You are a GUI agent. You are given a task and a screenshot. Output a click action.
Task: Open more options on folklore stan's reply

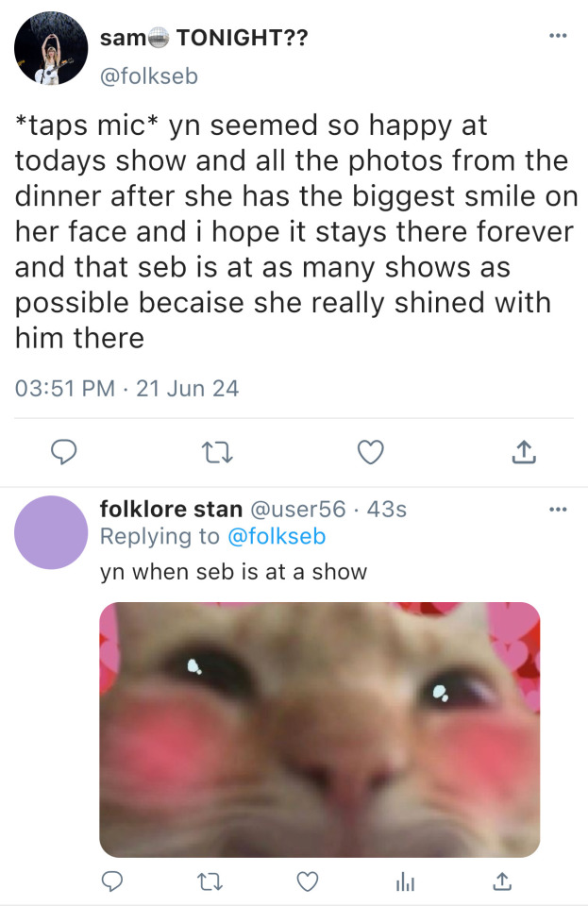pyautogui.click(x=559, y=510)
